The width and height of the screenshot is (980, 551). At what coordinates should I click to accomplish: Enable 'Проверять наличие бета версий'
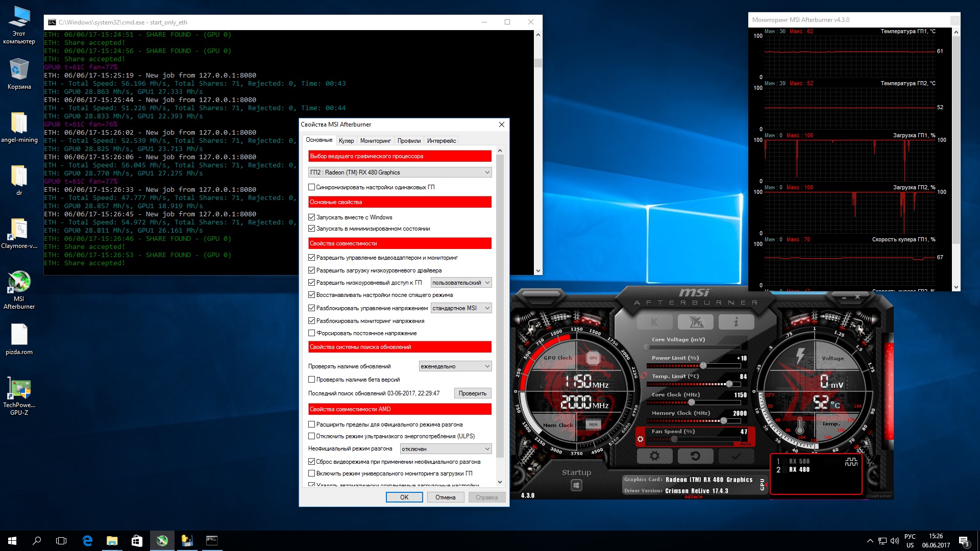coord(311,380)
